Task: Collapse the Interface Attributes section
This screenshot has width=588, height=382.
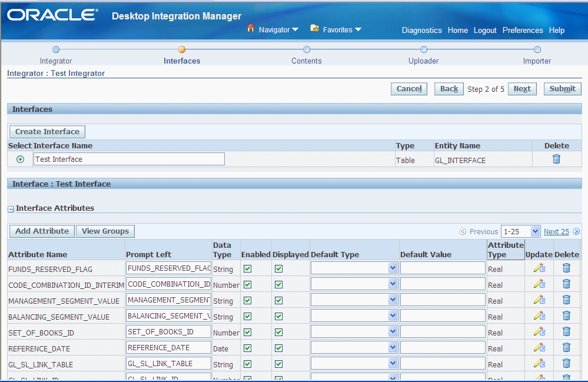Action: [x=11, y=208]
